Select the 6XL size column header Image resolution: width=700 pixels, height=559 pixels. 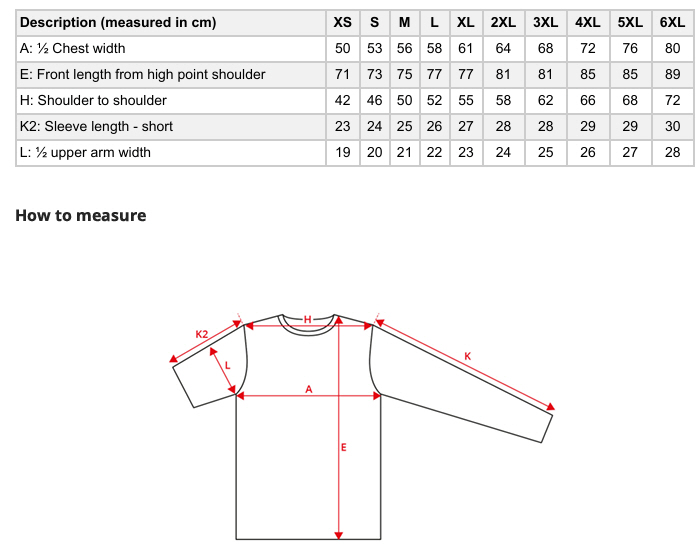tap(672, 22)
